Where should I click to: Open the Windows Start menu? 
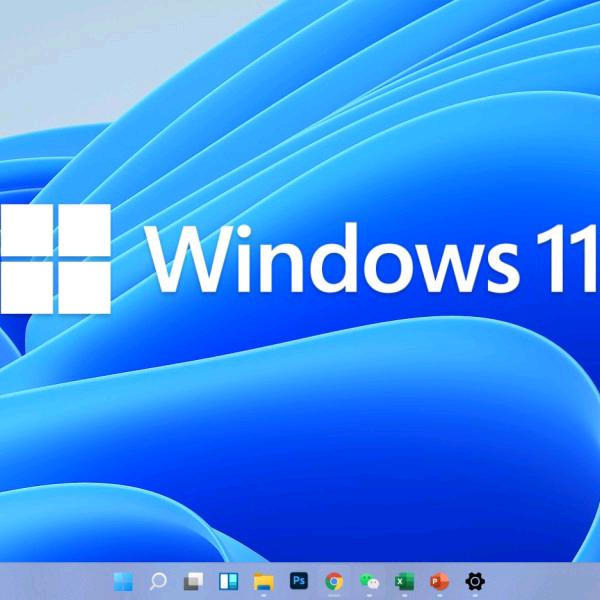click(123, 581)
